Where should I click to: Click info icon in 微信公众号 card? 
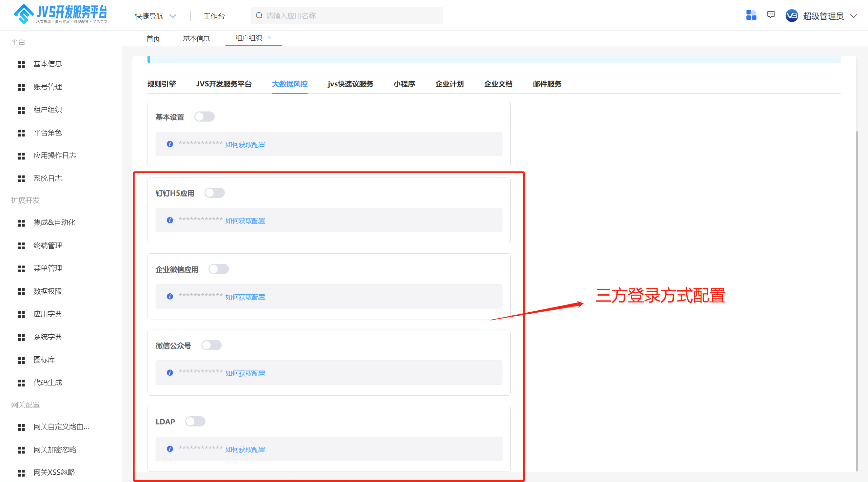coord(170,373)
